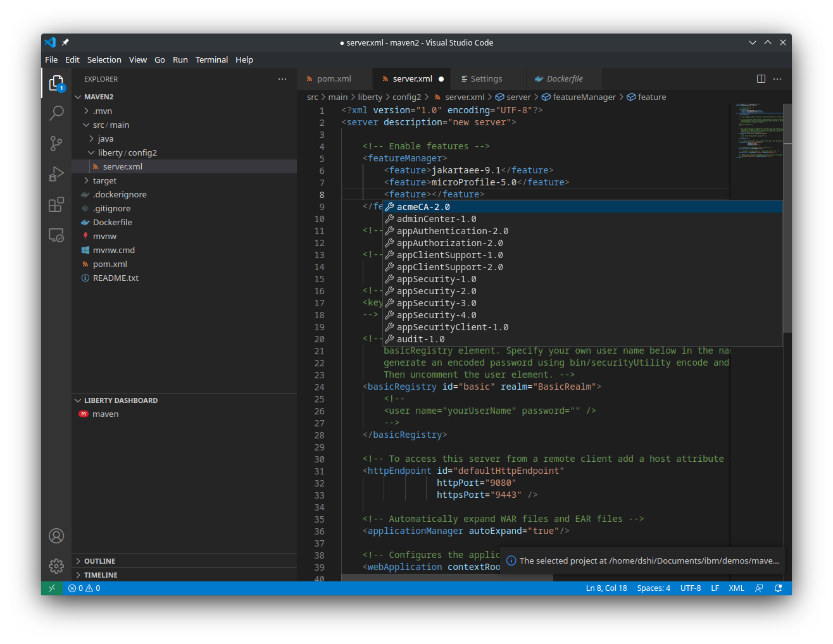Switch to the pom.xml tab
833x644 pixels.
[334, 79]
